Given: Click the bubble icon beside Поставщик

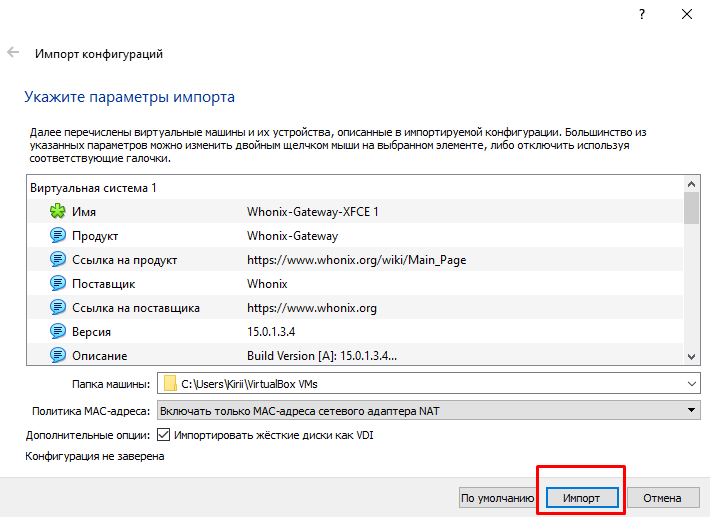Looking at the screenshot, I should (x=58, y=283).
